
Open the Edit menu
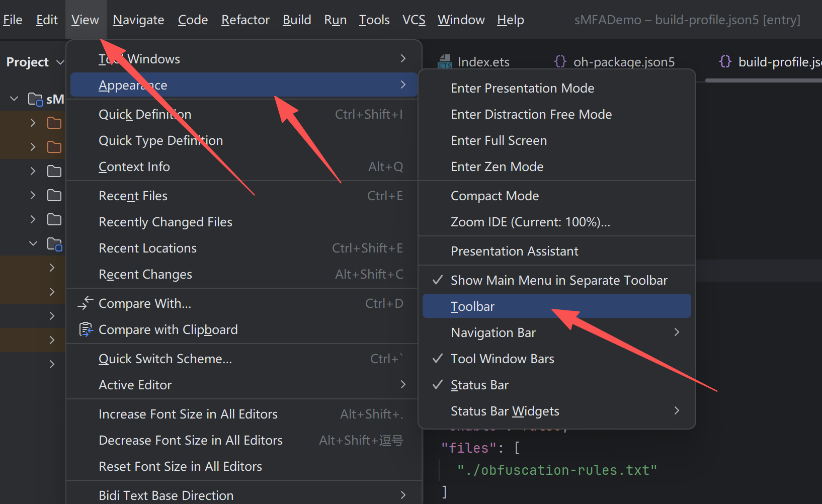point(47,20)
